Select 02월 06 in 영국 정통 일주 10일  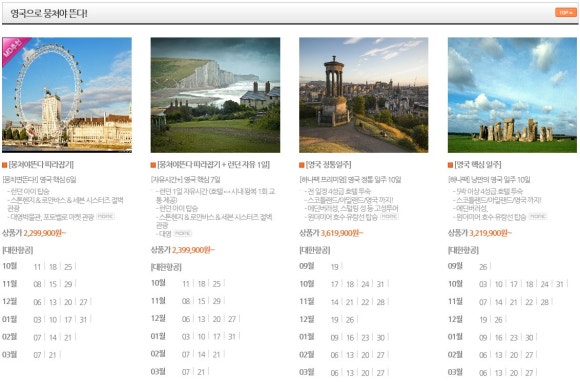point(335,355)
